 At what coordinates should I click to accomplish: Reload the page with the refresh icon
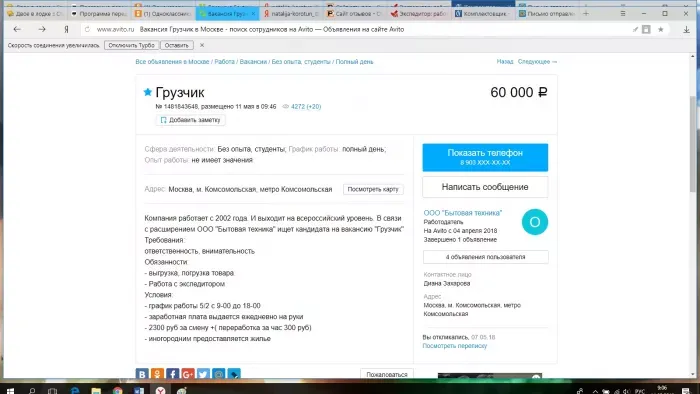[88, 29]
